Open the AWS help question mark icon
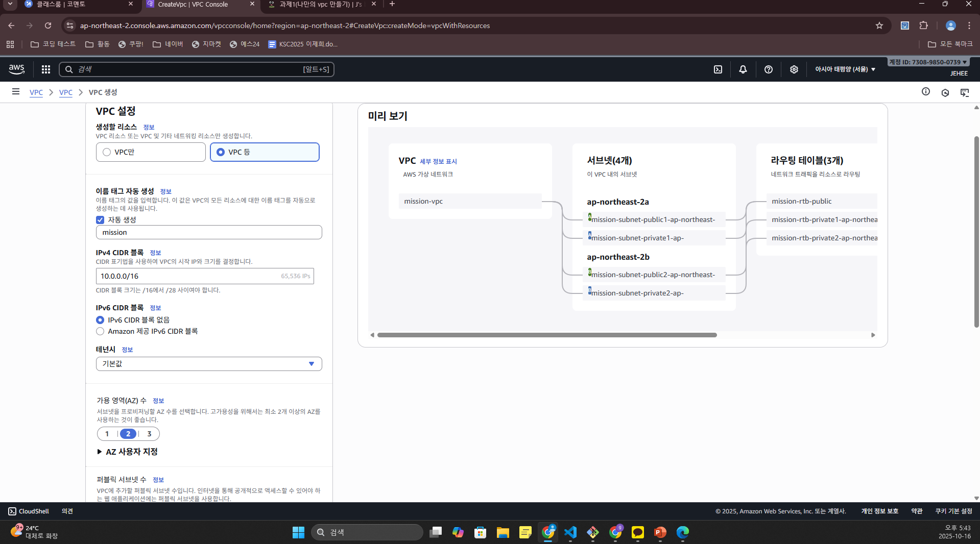 click(x=768, y=69)
